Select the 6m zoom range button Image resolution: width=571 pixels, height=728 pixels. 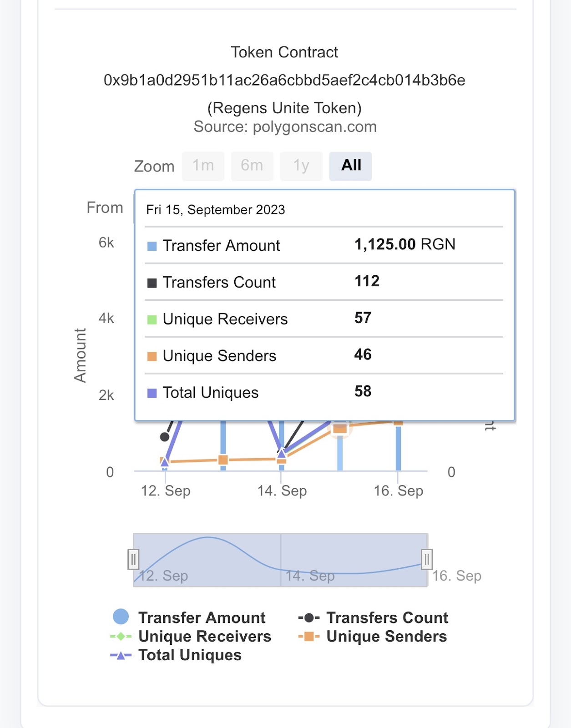coord(252,166)
